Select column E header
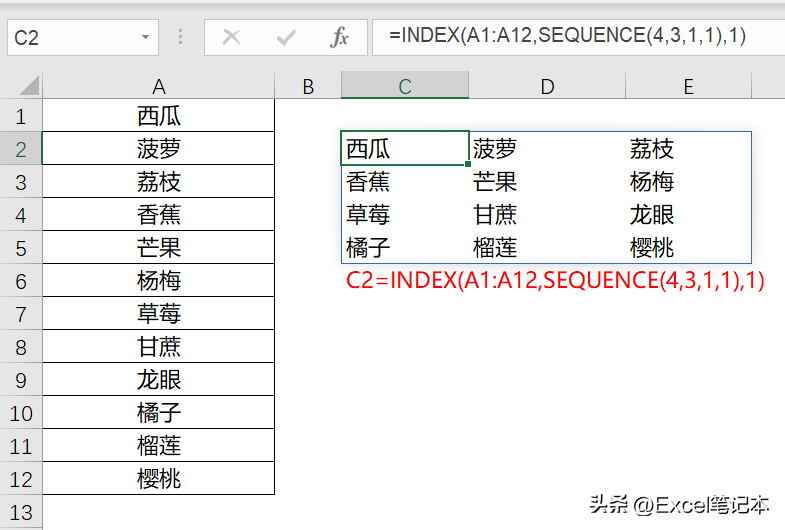Screen dimensions: 785x530 click(x=688, y=86)
